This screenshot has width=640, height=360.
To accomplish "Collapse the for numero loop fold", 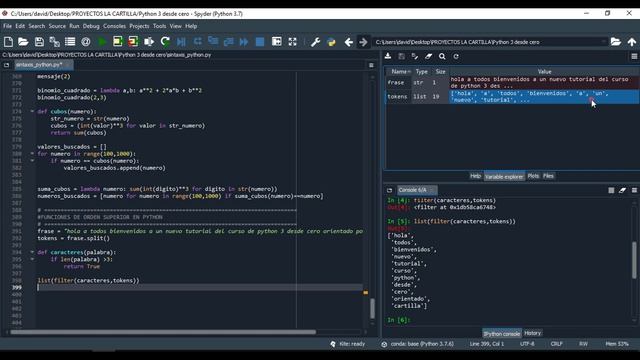I will [x=32, y=154].
